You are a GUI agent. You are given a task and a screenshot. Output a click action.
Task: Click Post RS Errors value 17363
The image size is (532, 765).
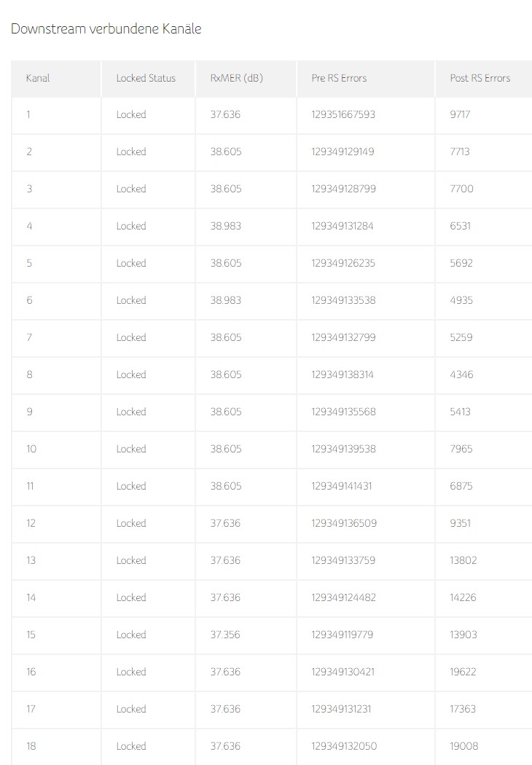pos(463,709)
